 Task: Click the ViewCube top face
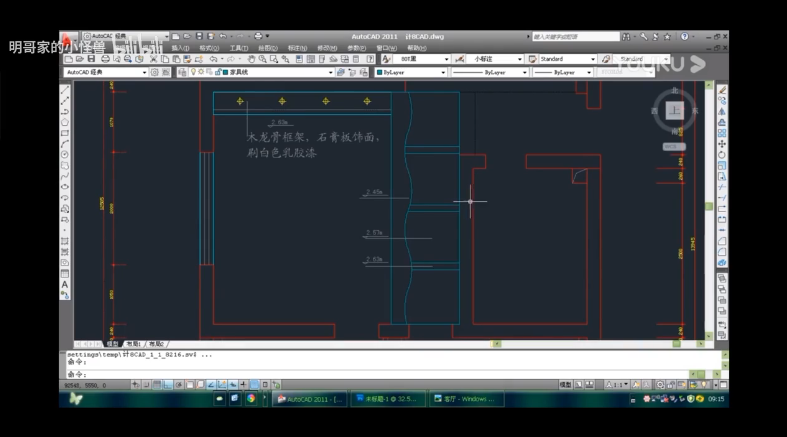pyautogui.click(x=675, y=109)
